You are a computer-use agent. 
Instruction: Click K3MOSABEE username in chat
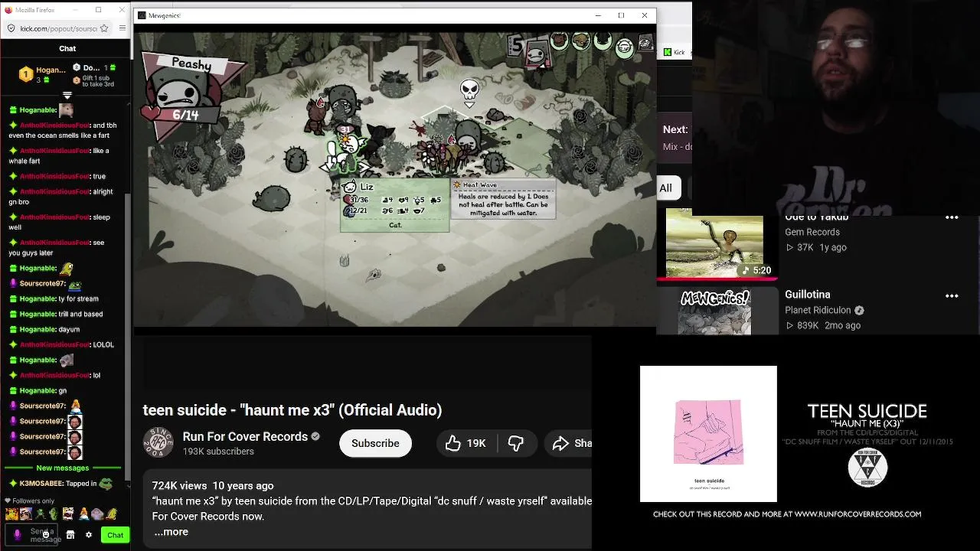click(x=41, y=483)
